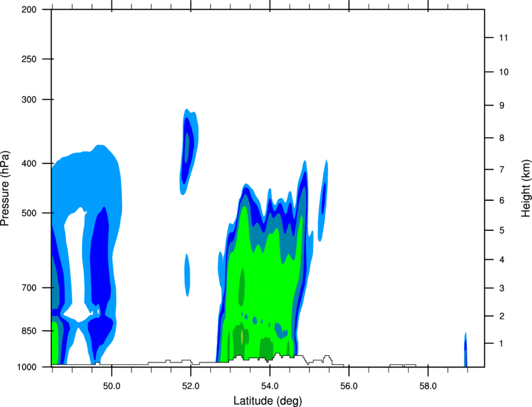Click the 58.0 latitude tick label
The width and height of the screenshot is (532, 407).
[x=428, y=386]
